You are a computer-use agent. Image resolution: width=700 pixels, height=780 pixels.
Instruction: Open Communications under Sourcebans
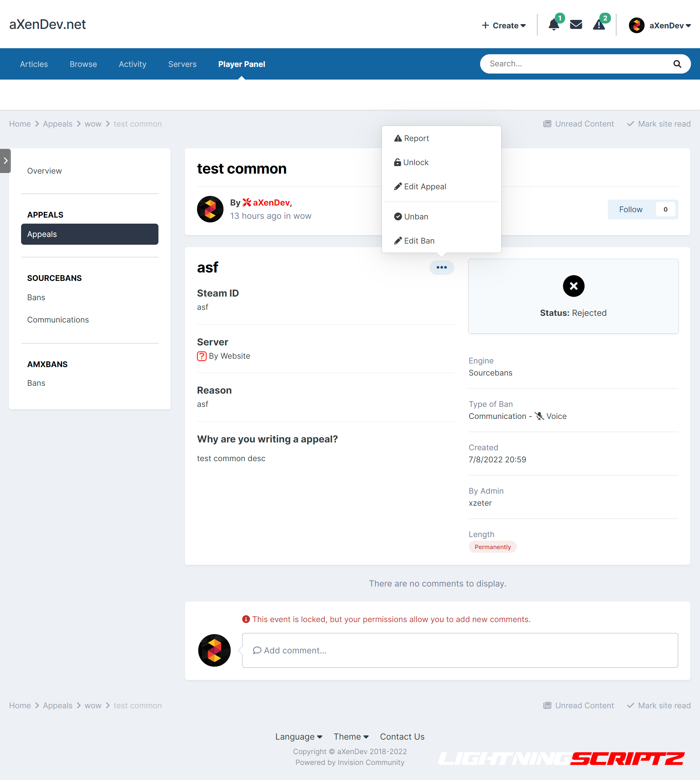click(x=58, y=320)
